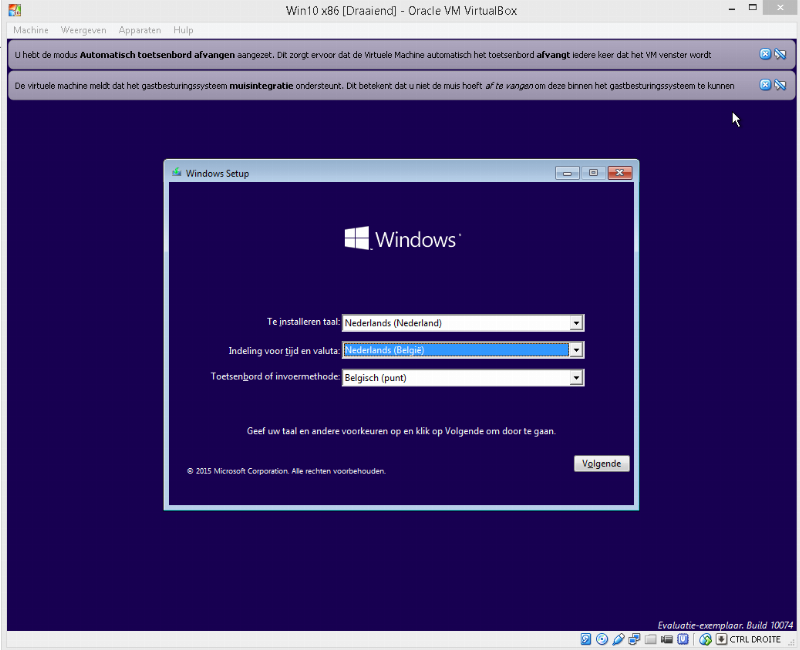This screenshot has height=650, width=800.
Task: Expand the Te installeren taal dropdown arrow
Action: click(x=576, y=323)
